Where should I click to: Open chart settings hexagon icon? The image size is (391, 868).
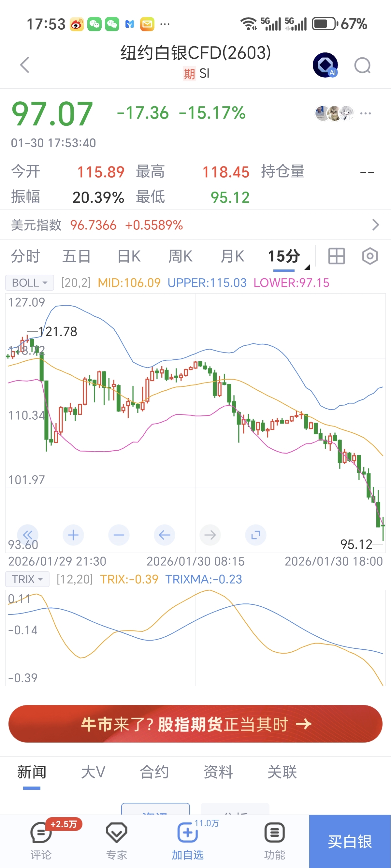click(x=370, y=256)
